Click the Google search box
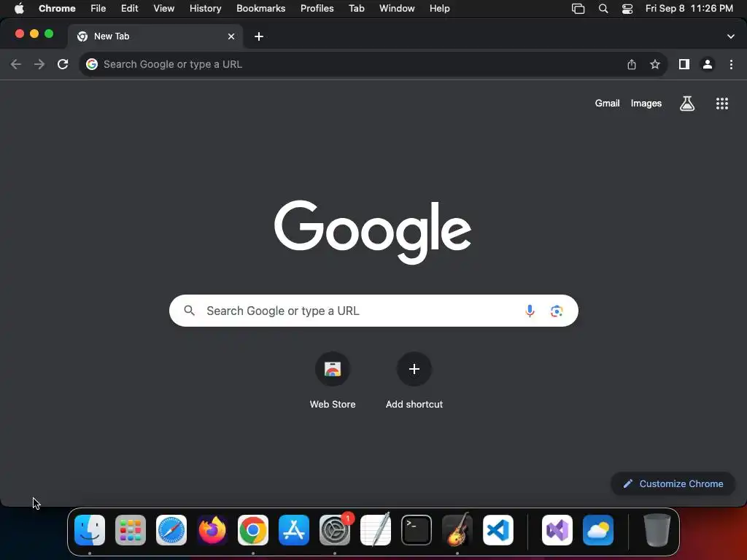Image resolution: width=747 pixels, height=560 pixels. tap(373, 311)
